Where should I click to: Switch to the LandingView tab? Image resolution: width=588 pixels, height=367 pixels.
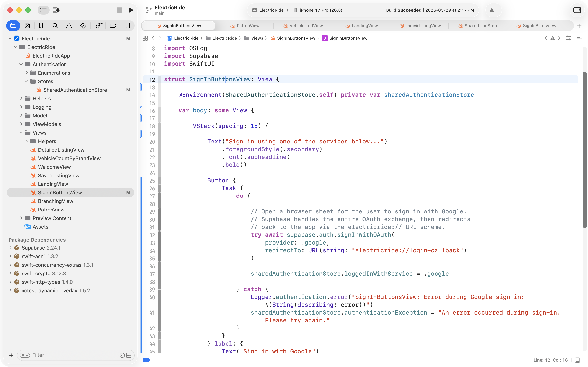[x=361, y=26]
